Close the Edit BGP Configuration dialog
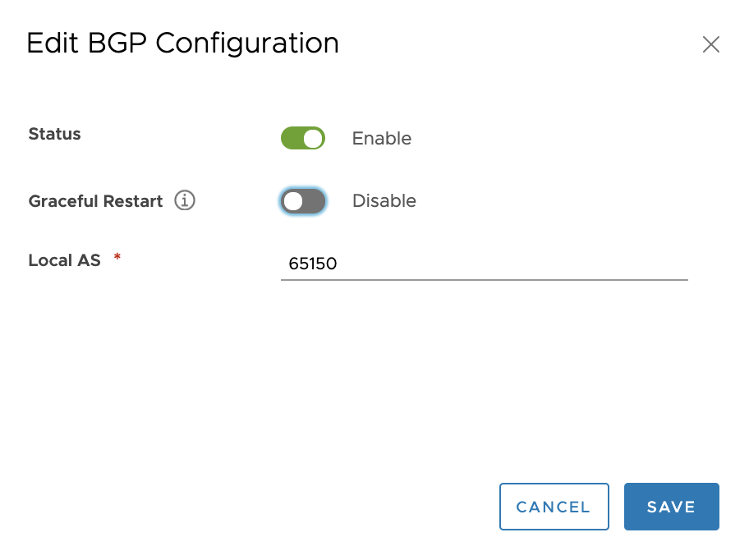The width and height of the screenshot is (749, 560). [x=710, y=44]
